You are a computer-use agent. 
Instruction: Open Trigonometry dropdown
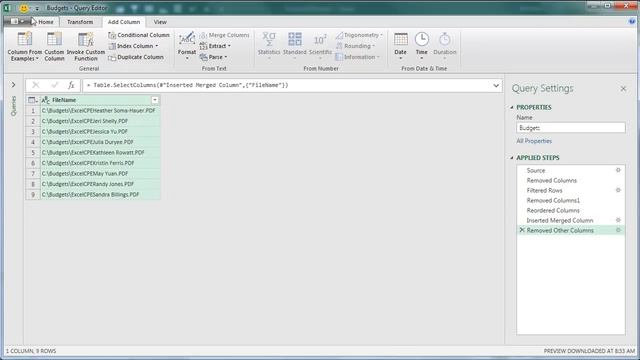[x=359, y=35]
